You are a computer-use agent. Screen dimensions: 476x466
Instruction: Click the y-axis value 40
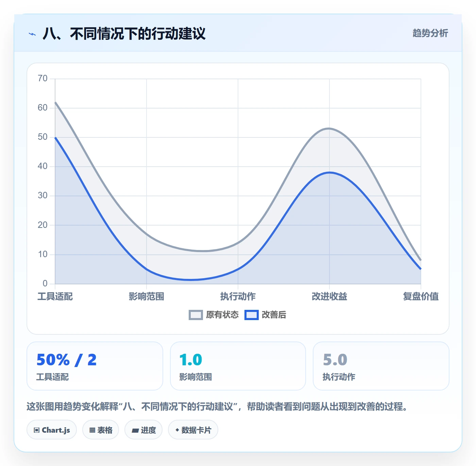[42, 166]
